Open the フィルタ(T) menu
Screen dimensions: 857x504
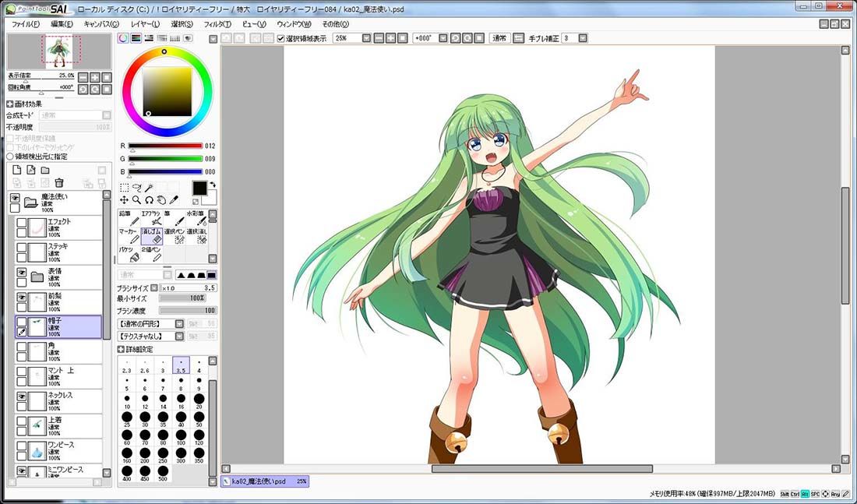tap(217, 24)
